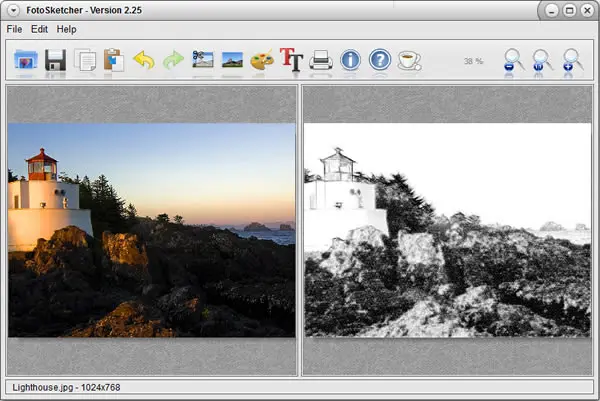
Task: Crop the source image with the scissors icon
Action: tap(203, 59)
